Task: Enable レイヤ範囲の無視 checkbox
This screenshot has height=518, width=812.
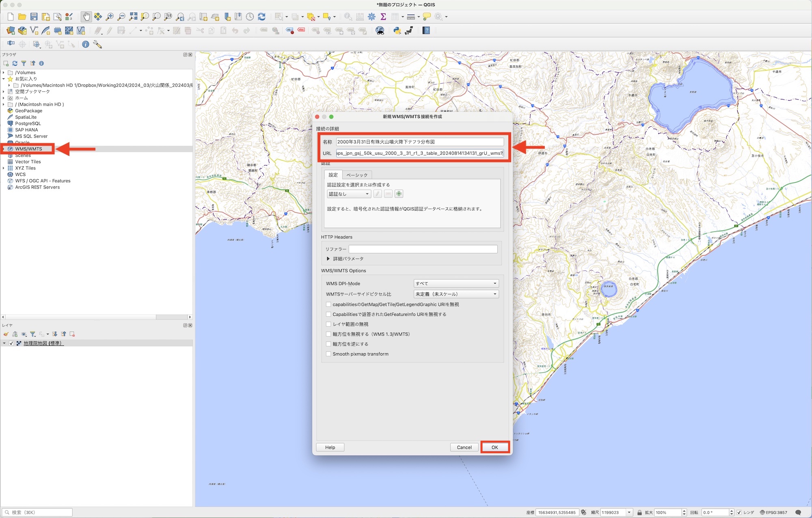Action: click(x=328, y=324)
